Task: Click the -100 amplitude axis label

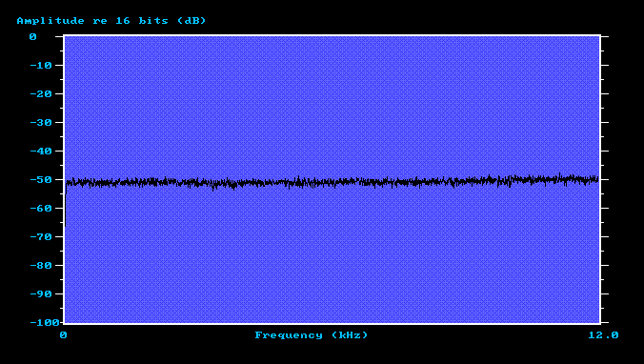Action: pyautogui.click(x=45, y=323)
